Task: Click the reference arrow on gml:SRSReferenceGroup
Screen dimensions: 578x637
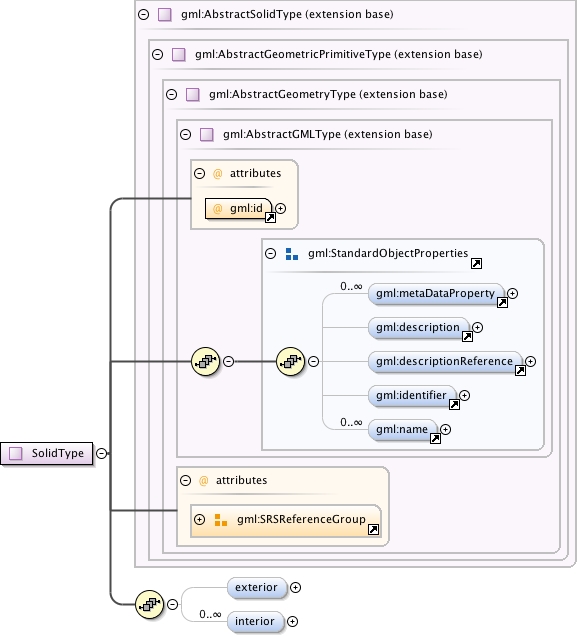Action: pos(373,529)
